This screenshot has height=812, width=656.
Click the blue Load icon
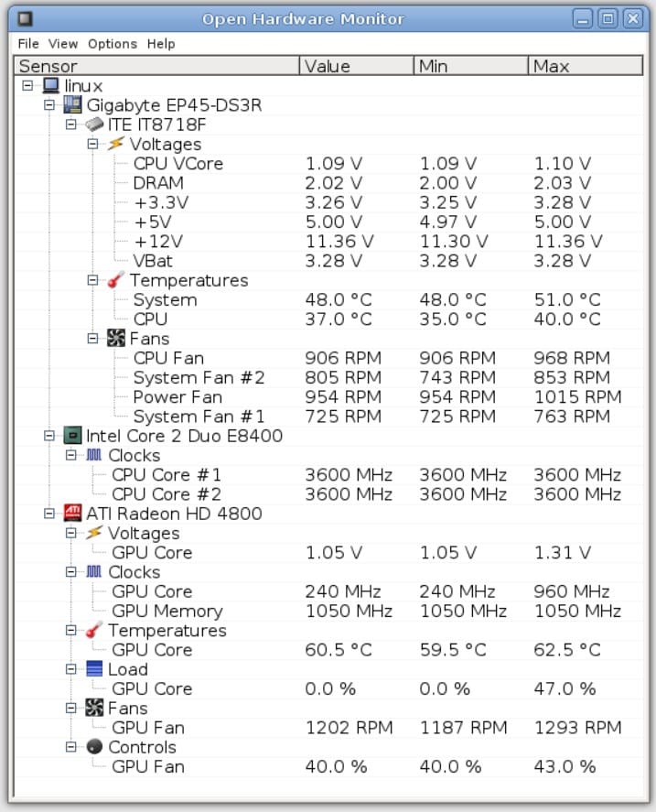tap(94, 669)
